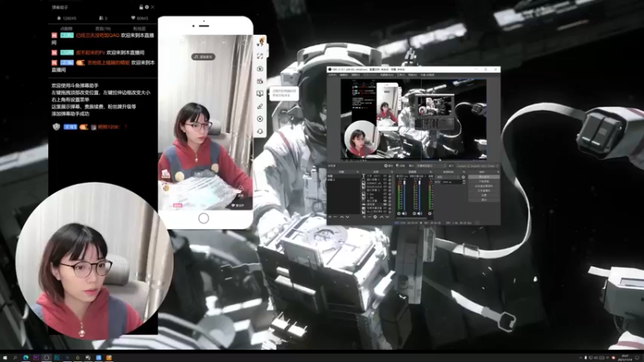Open the 工具 menu in OBS
Viewport: 644px width, 362px height.
pos(401,75)
